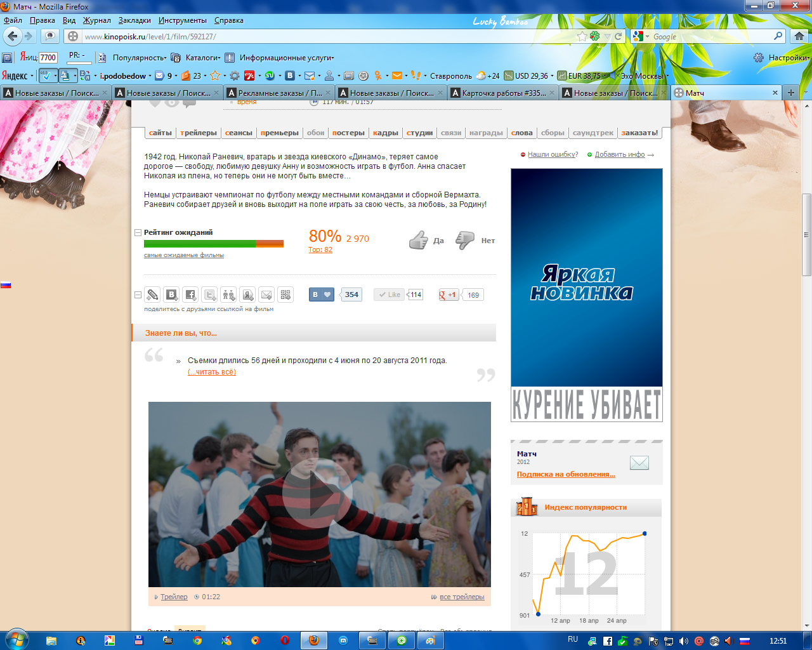Open самые ожидаемые фильмы link
The image size is (812, 650).
click(x=184, y=255)
